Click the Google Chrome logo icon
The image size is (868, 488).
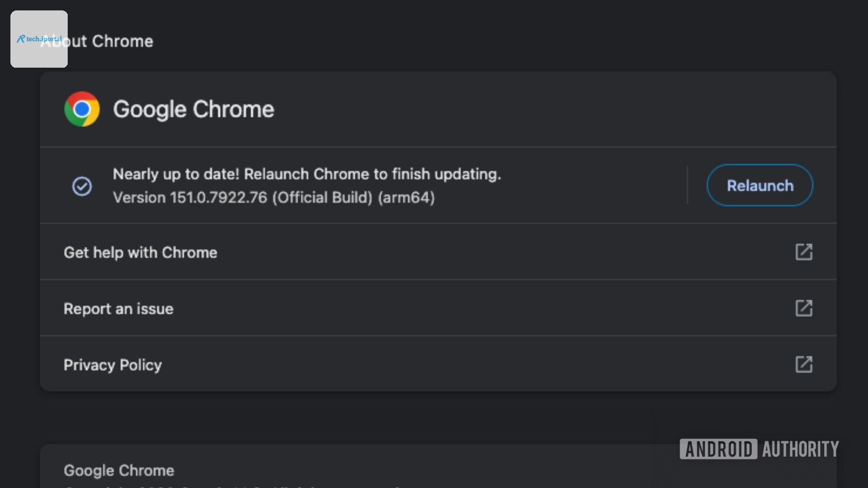[82, 109]
